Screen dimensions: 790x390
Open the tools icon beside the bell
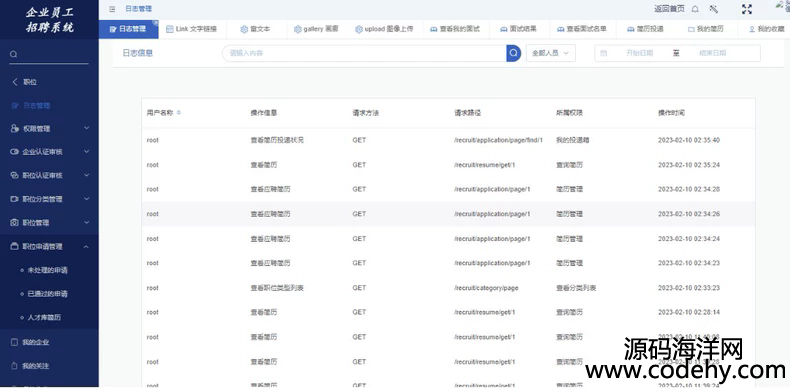[713, 9]
